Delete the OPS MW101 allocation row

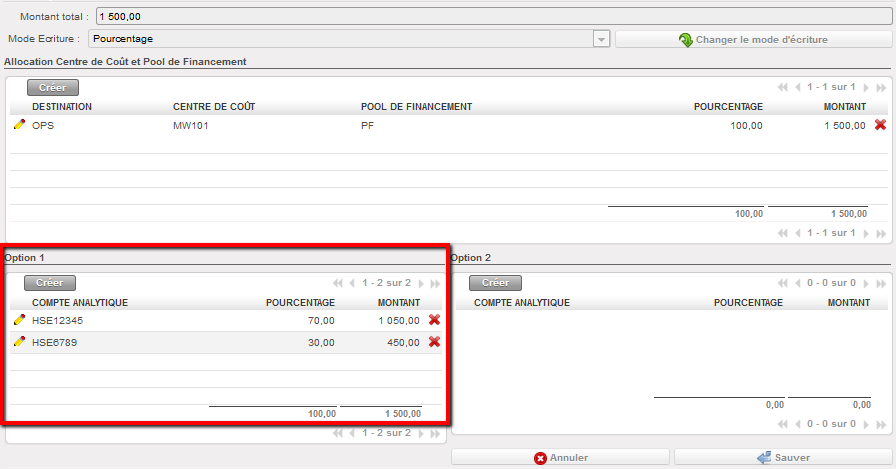click(x=880, y=125)
